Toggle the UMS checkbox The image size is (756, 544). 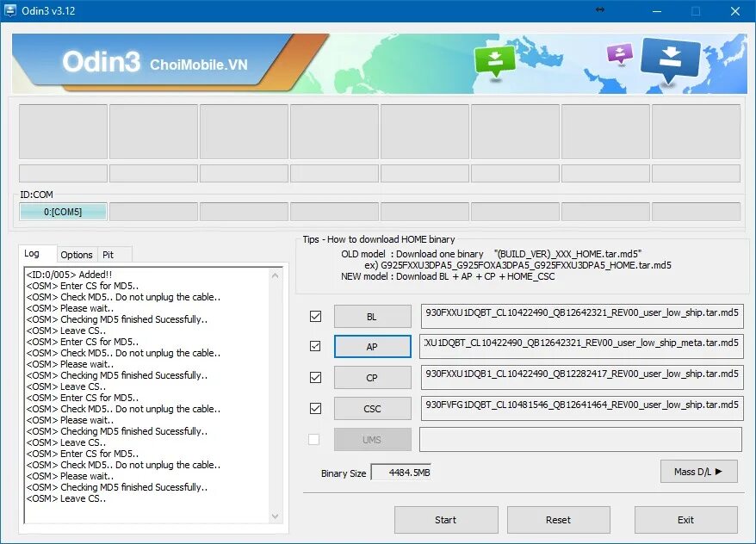click(x=314, y=440)
